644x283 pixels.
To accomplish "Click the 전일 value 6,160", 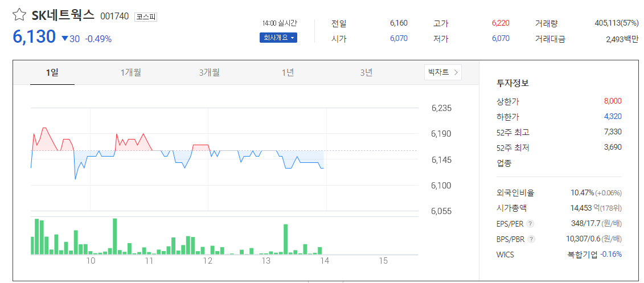I will (x=399, y=23).
